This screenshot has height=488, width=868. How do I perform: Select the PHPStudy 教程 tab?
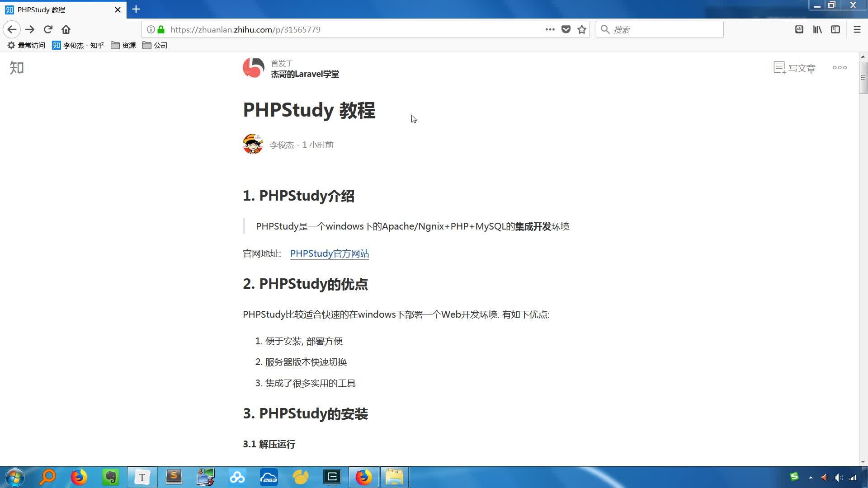pyautogui.click(x=63, y=9)
